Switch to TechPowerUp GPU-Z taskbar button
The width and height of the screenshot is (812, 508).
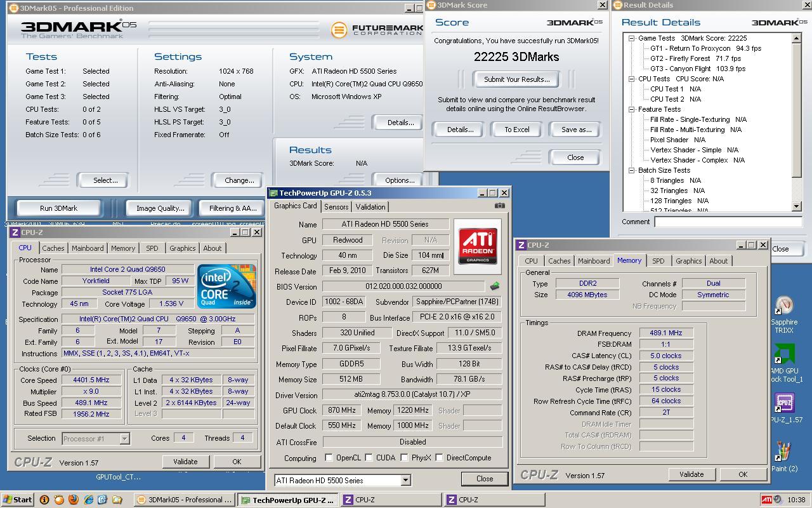(x=287, y=500)
